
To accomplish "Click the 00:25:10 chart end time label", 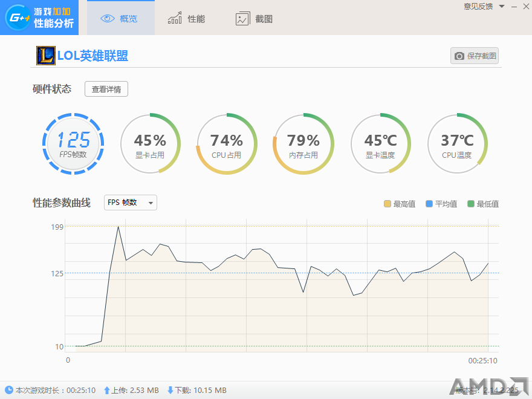I will pyautogui.click(x=482, y=361).
